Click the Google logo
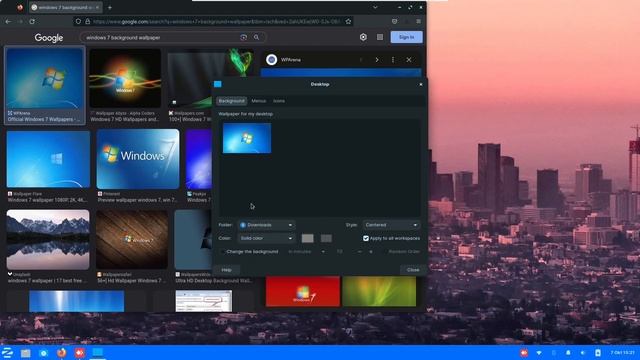 coord(49,38)
